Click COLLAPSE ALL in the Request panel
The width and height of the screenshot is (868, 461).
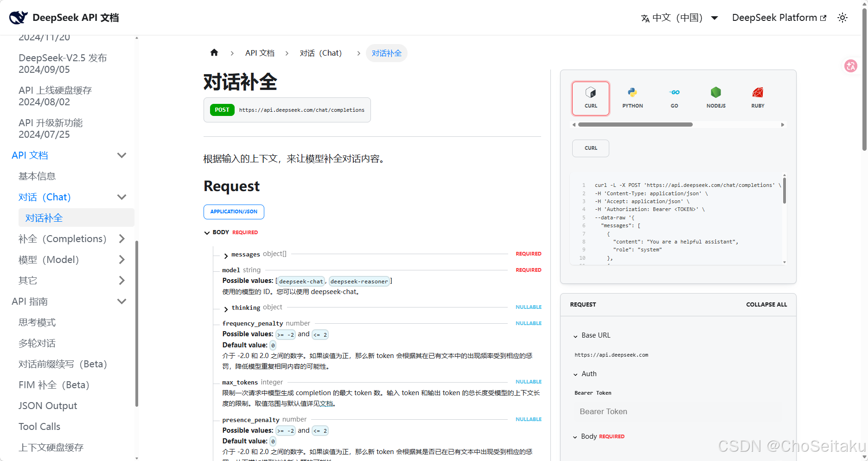click(x=766, y=305)
